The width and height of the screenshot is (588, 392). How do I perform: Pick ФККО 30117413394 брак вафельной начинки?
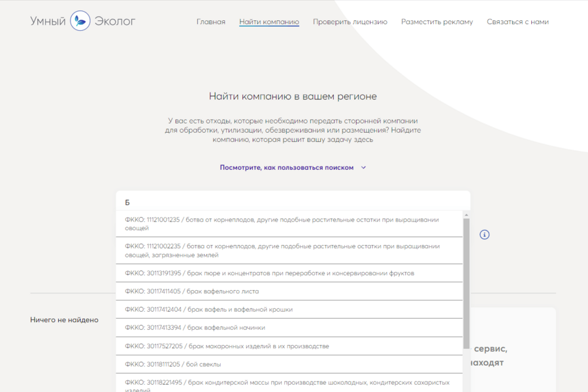tap(289, 327)
